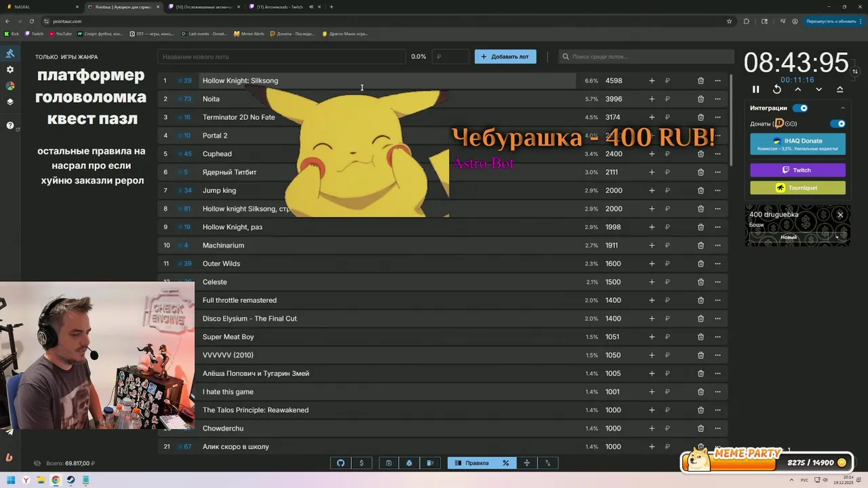This screenshot has height=488, width=868.
Task: Click the dollar sign button in bottom toolbar
Action: tap(361, 463)
